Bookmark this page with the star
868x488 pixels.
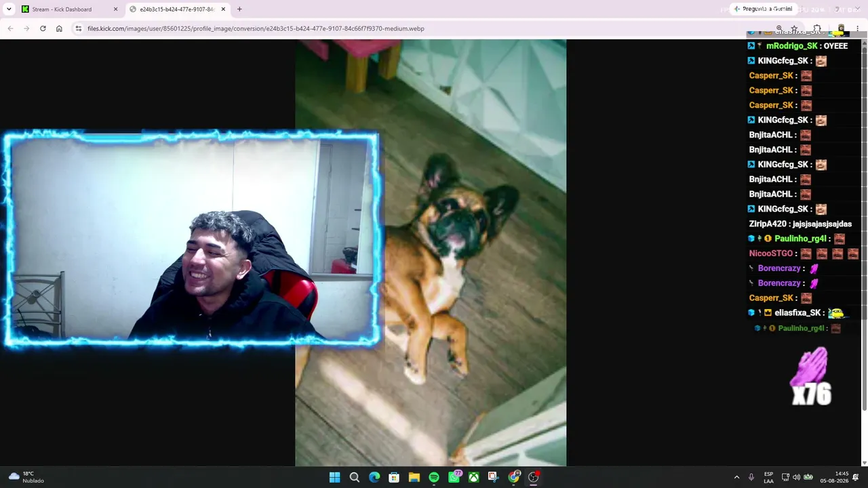(x=794, y=28)
